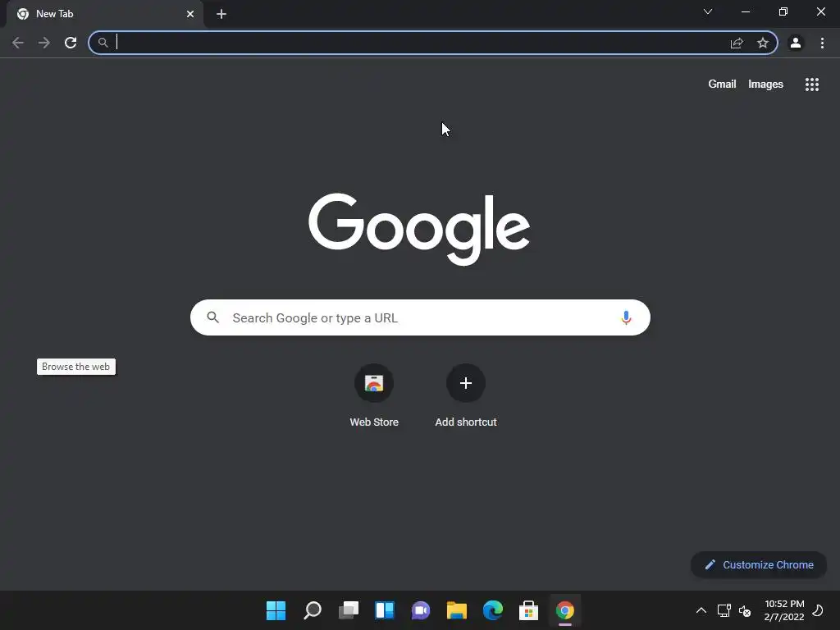Focus the Search Google or type a URL box
The height and width of the screenshot is (630, 840).
(x=420, y=317)
